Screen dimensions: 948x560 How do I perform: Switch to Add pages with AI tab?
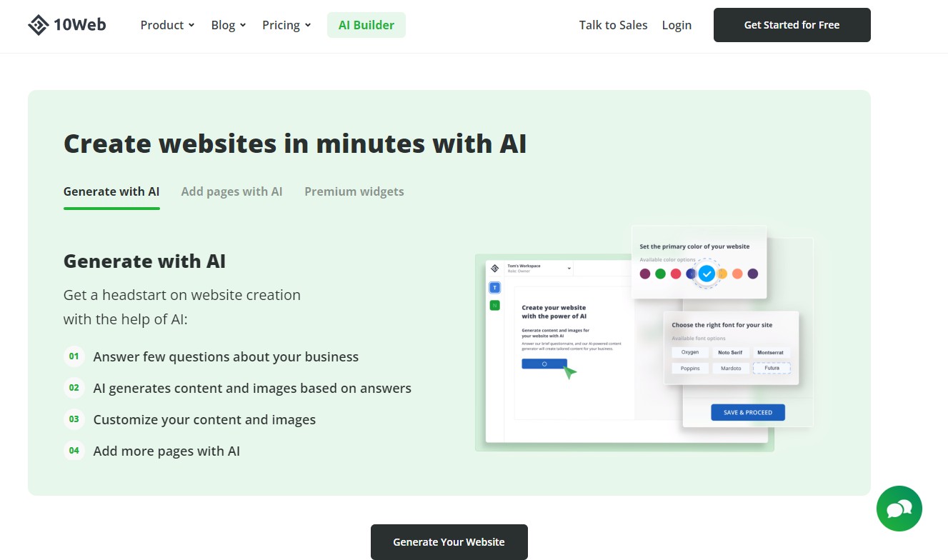[x=231, y=191]
